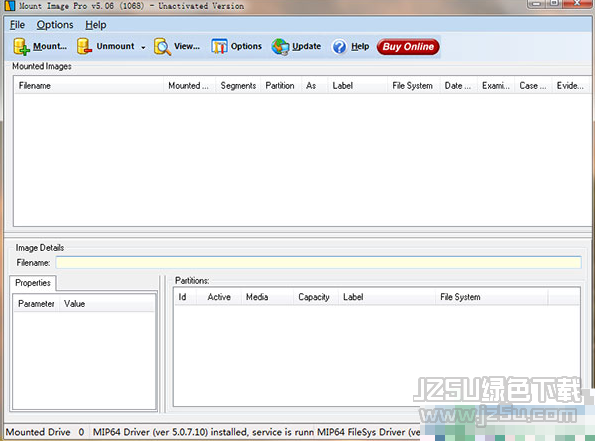Image resolution: width=595 pixels, height=441 pixels.
Task: Open the File menu
Action: 17,25
